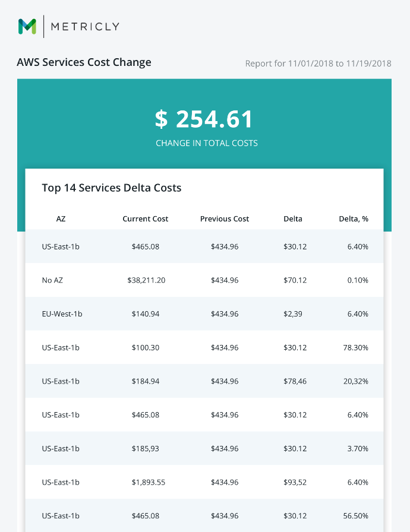The height and width of the screenshot is (532, 410).
Task: Click the AZ column header
Action: point(61,219)
